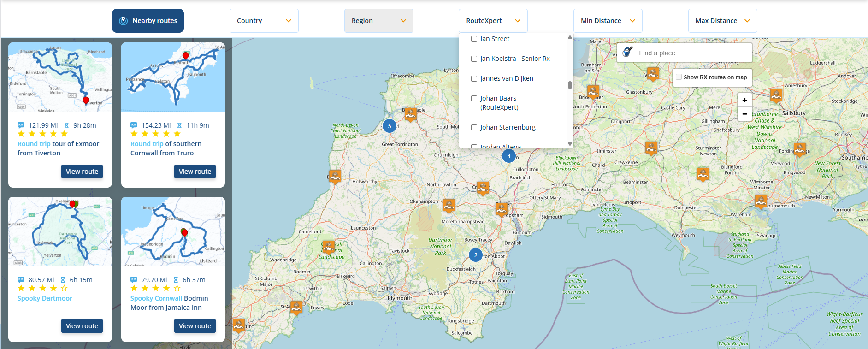Enable Show RX routes on map
Viewport: 868px width, 349px height.
(679, 77)
